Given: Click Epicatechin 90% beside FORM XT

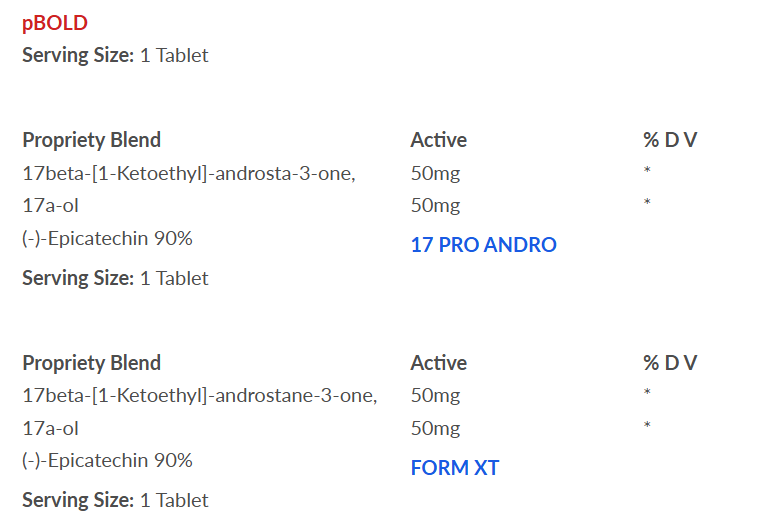Looking at the screenshot, I should [108, 461].
